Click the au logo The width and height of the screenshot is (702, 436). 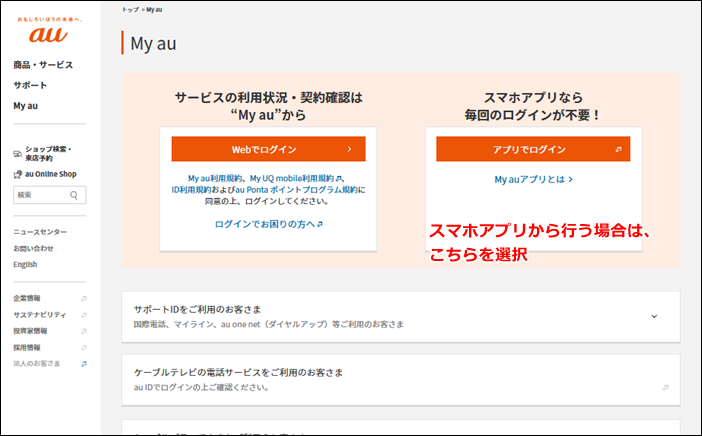[x=48, y=34]
